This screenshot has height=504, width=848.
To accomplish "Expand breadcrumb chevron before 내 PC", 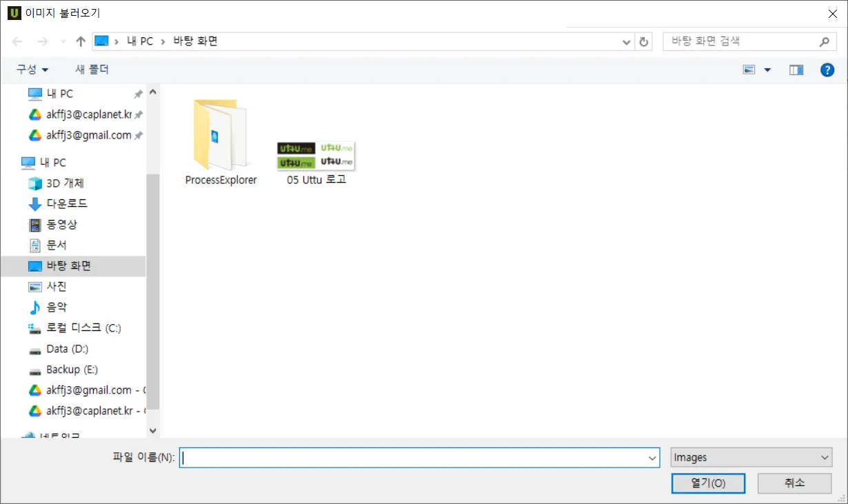I will (117, 41).
